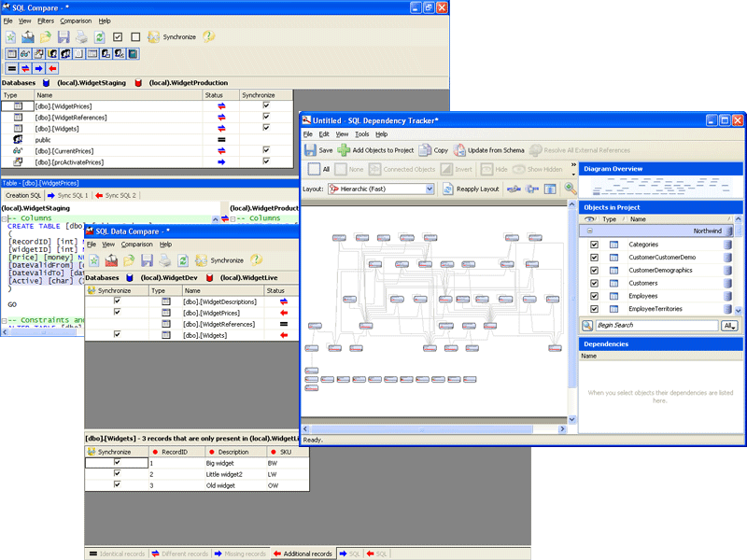Click Print icon in SQL Compare toolbar

(81, 36)
